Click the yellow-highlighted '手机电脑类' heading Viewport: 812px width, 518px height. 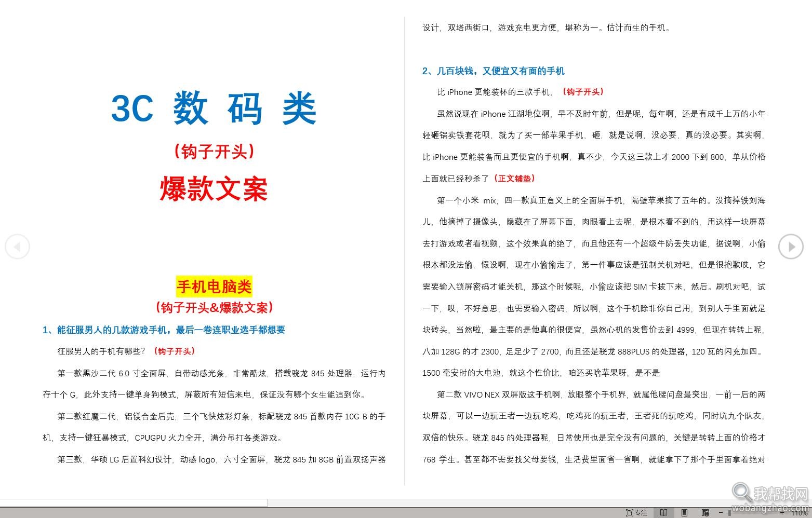214,287
